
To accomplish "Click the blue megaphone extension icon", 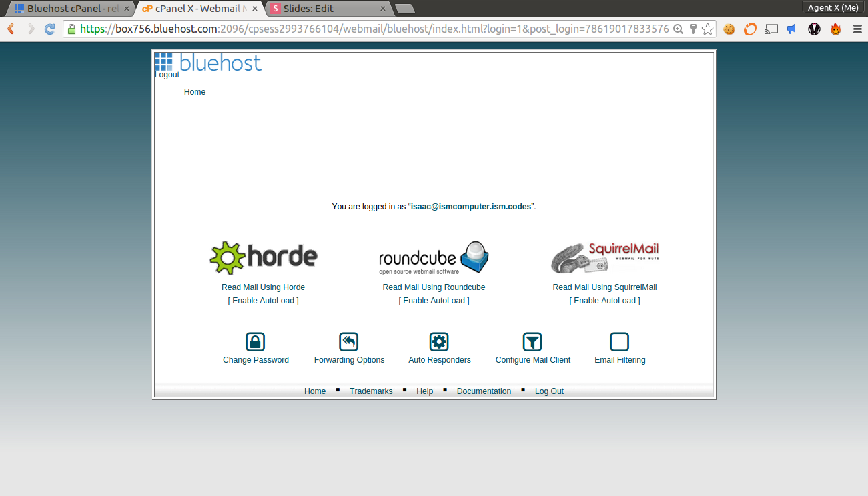I will [792, 29].
